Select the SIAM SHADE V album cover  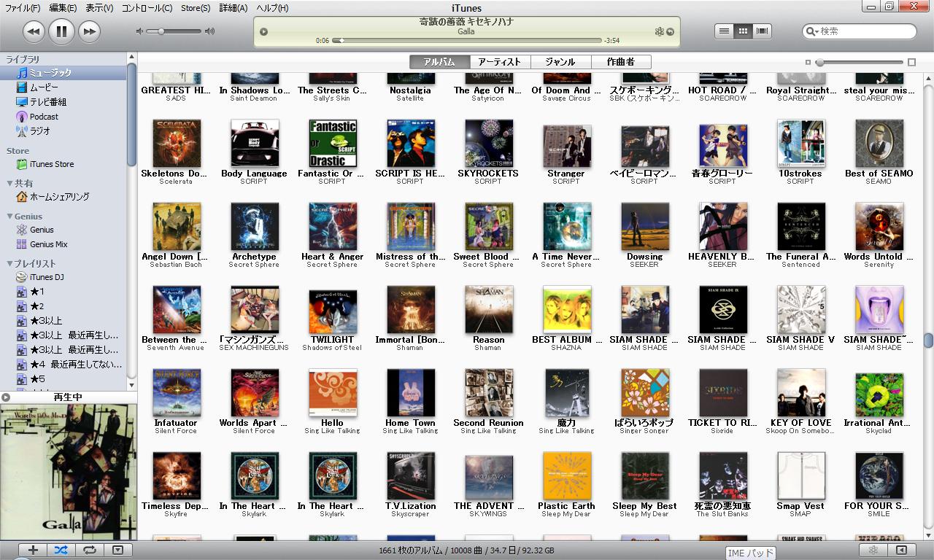pyautogui.click(x=800, y=310)
